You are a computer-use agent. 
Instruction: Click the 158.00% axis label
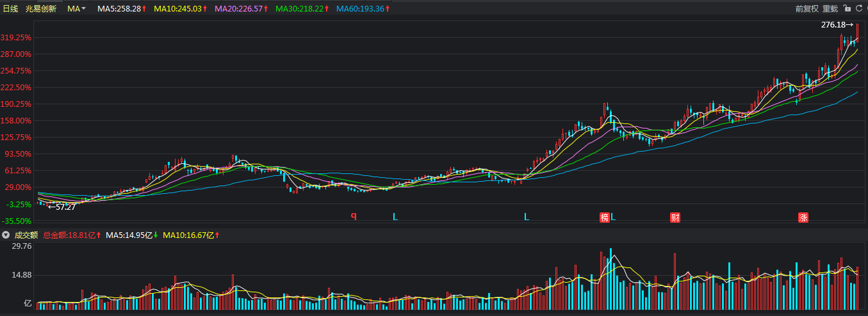[x=16, y=121]
